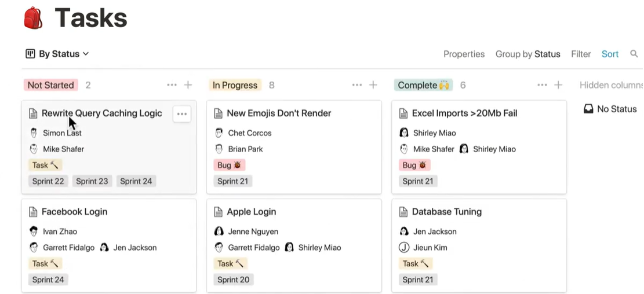Click Mike Shafer on Excel Imports card
The height and width of the screenshot is (294, 644).
click(427, 149)
